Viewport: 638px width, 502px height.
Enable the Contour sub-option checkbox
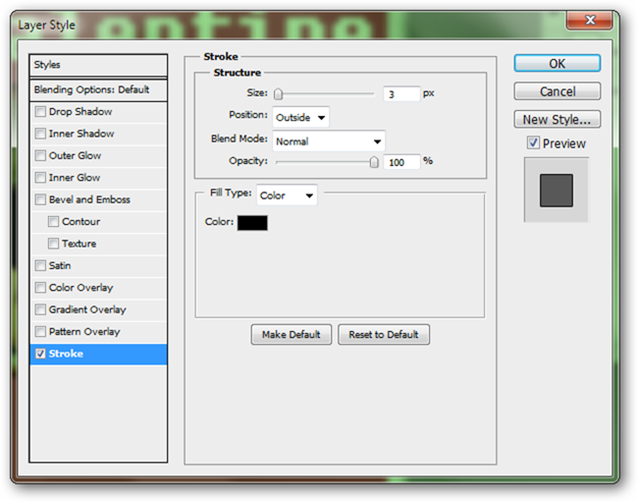click(x=53, y=221)
